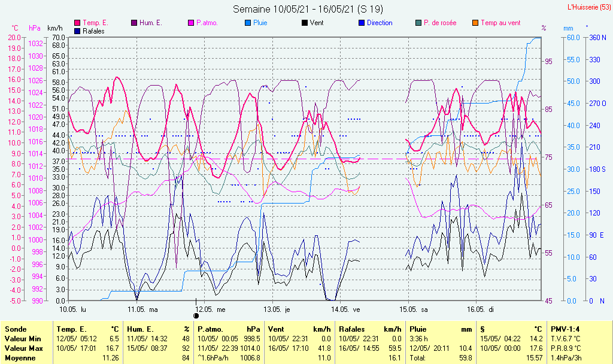Viewport: 613px width, 364px height.
Task: Click the maximum pressure value '1014.0'
Action: tap(250, 348)
